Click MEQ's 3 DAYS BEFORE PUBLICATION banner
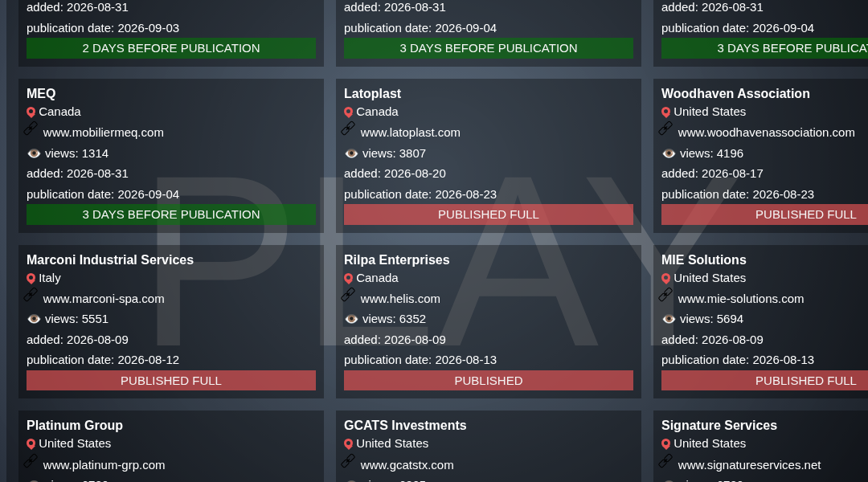The height and width of the screenshot is (482, 868). [x=171, y=214]
